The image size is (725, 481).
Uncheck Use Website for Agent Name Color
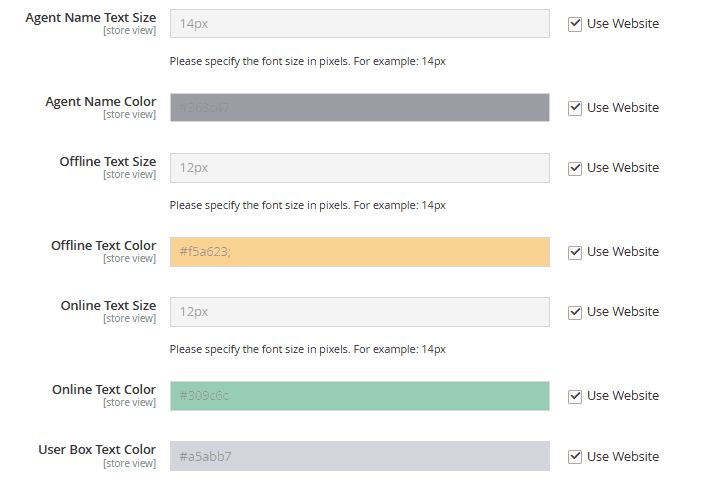pos(575,108)
